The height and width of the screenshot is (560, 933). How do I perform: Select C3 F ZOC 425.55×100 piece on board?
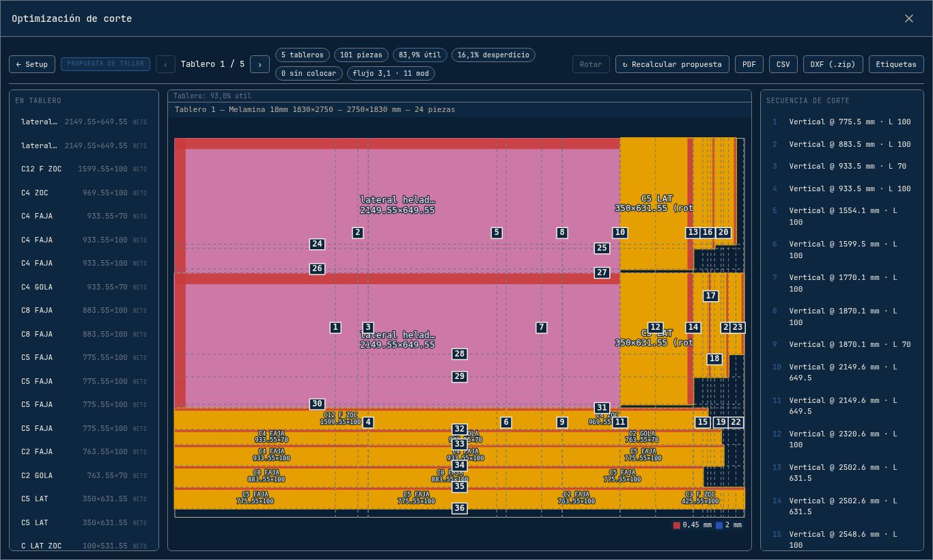700,497
